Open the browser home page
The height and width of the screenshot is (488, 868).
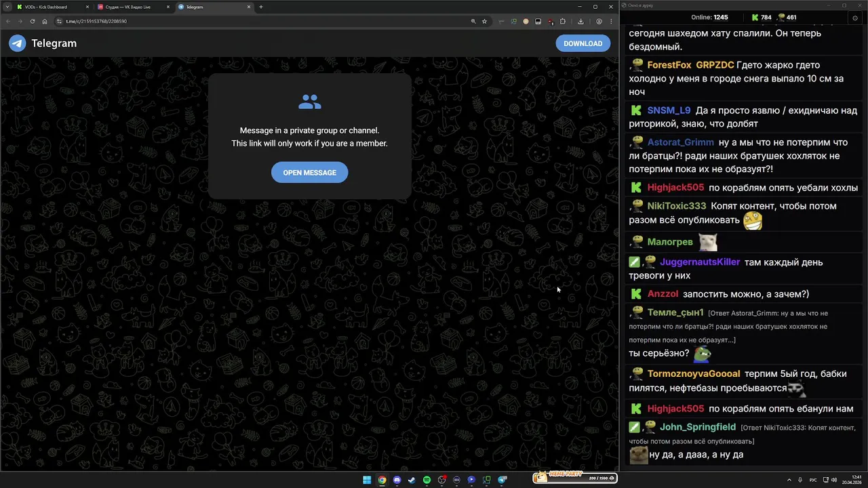pyautogui.click(x=45, y=21)
